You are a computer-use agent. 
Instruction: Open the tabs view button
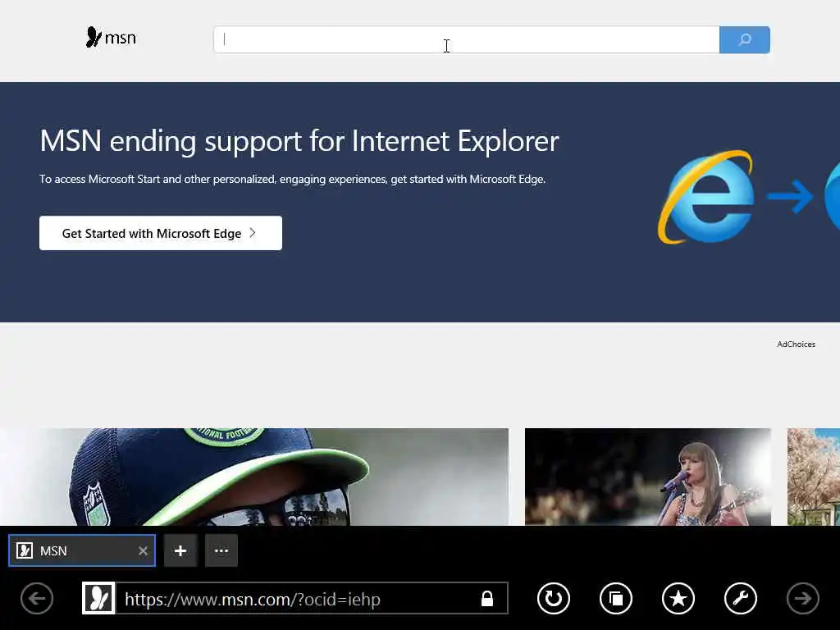coord(616,598)
